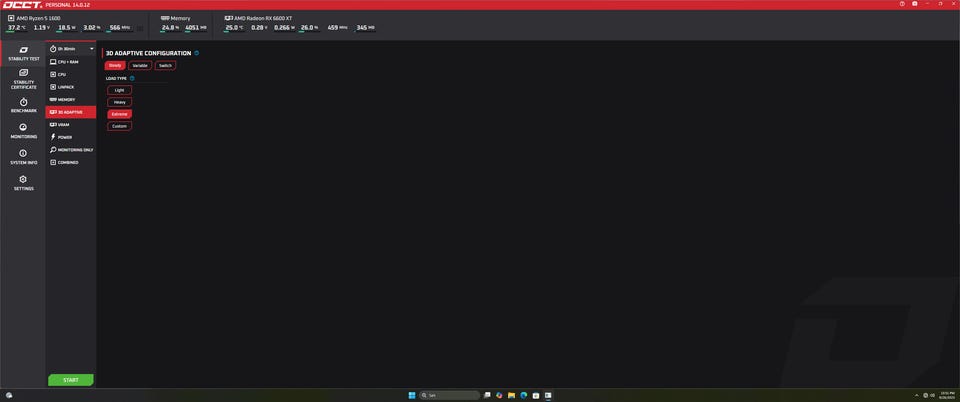Open File Explorer from the taskbar
The width and height of the screenshot is (960, 402).
[511, 395]
